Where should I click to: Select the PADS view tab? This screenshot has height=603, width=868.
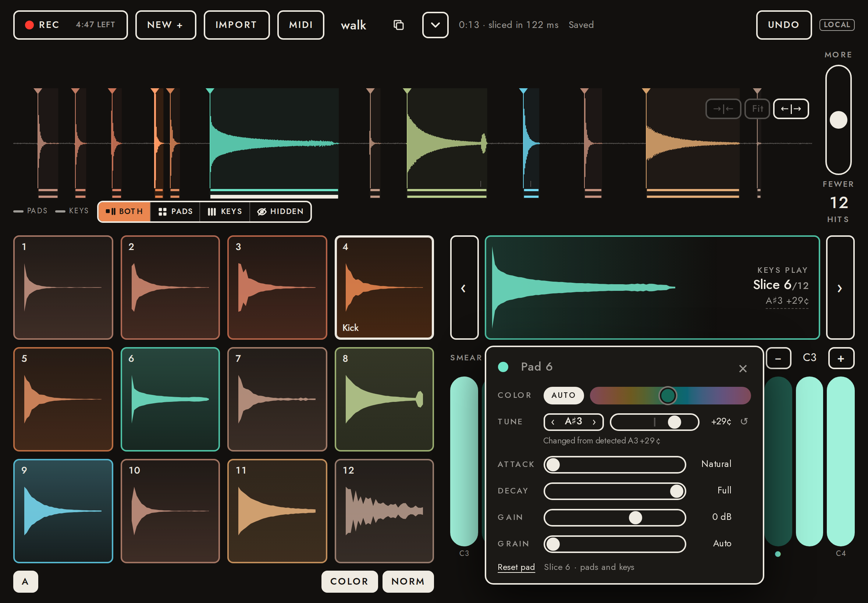coord(175,211)
